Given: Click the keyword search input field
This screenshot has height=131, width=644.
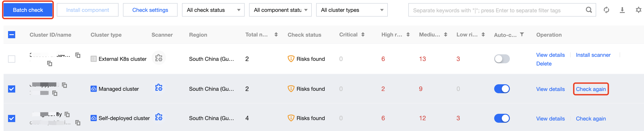Looking at the screenshot, I should tap(495, 10).
